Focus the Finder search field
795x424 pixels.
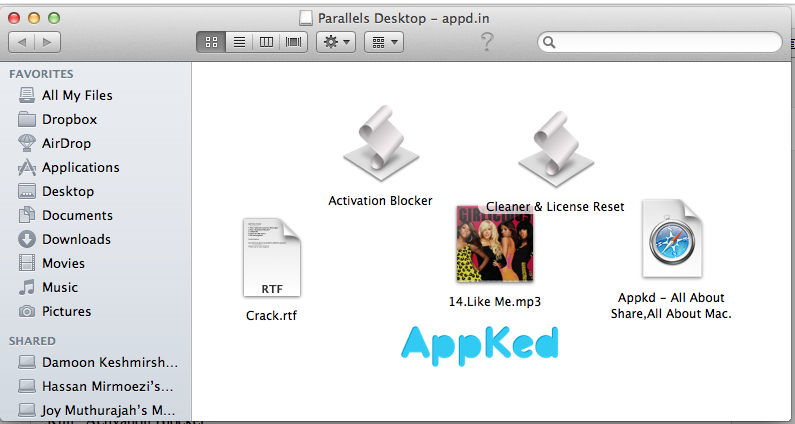tap(660, 42)
